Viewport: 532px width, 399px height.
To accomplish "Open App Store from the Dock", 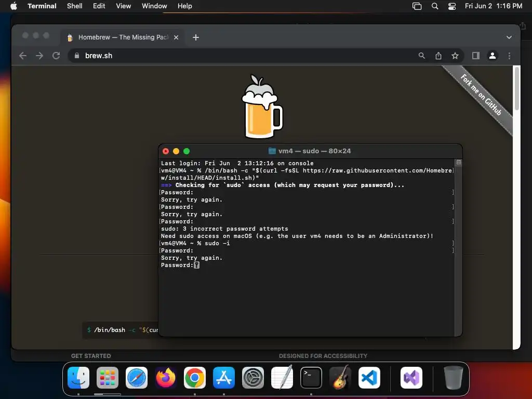I will (x=224, y=378).
